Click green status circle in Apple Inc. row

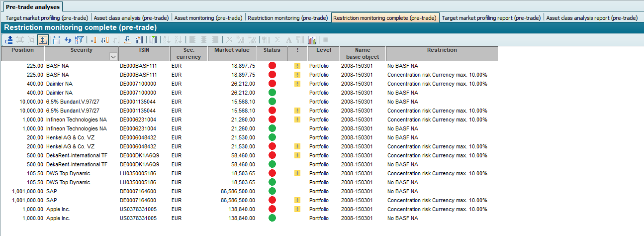pos(272,218)
